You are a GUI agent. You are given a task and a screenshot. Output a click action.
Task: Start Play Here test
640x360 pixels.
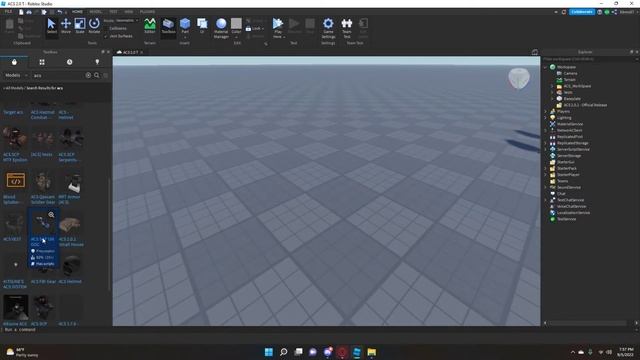pos(278,28)
